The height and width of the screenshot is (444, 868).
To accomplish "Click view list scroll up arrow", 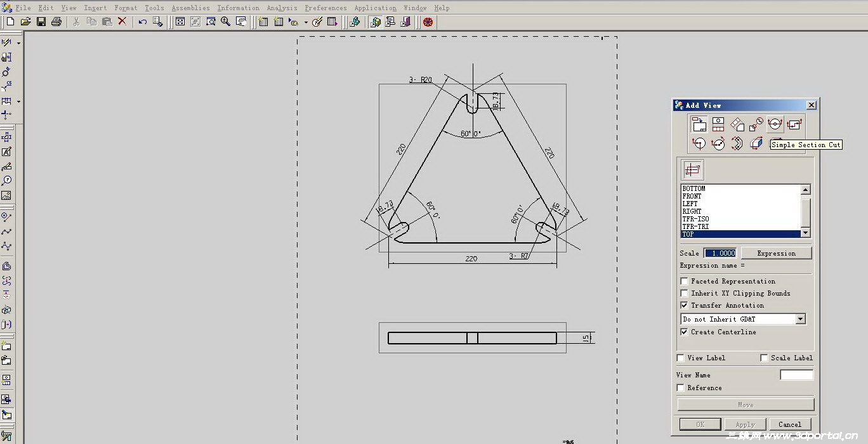I will click(805, 190).
